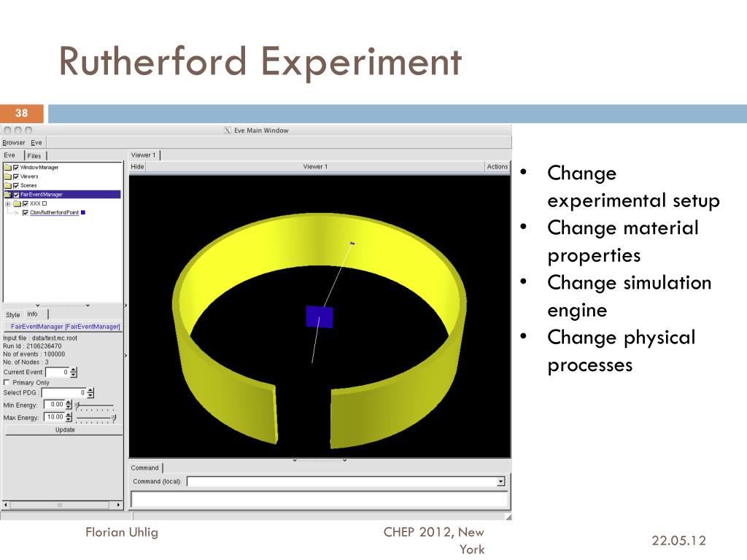Viewport: 747px width, 560px height.
Task: Click the WindowManager folder icon
Action: coord(7,168)
